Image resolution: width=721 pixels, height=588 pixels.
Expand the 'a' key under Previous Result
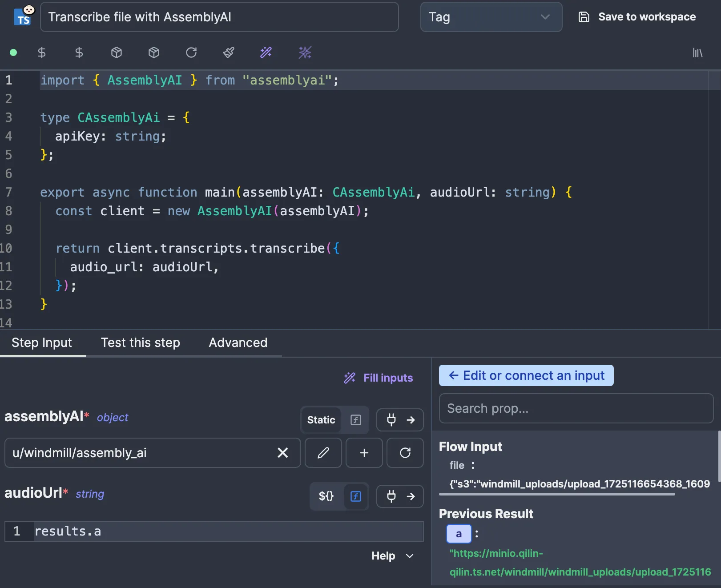459,533
